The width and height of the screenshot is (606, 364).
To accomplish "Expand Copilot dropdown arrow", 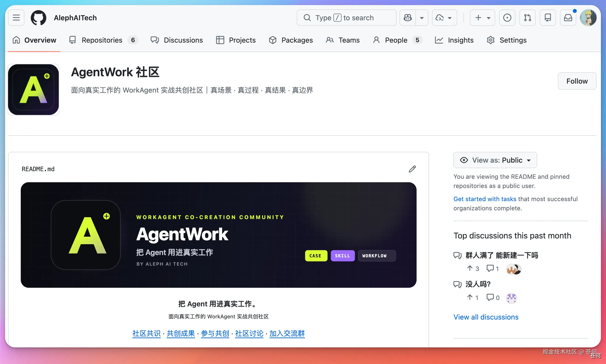I will click(x=422, y=18).
